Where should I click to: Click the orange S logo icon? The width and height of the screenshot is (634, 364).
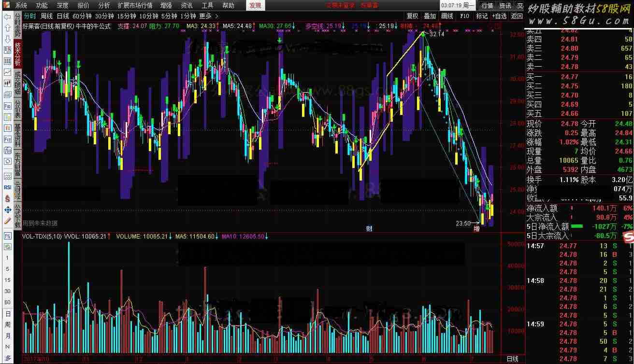tap(628, 238)
